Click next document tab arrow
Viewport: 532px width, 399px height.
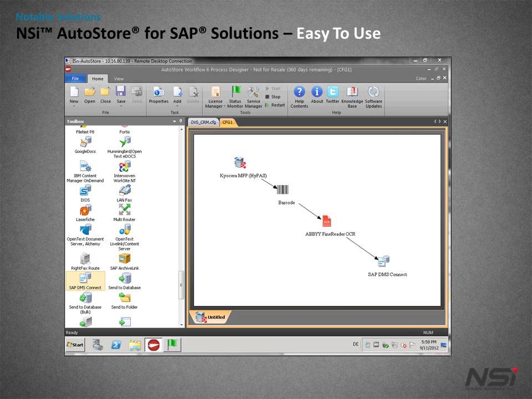click(440, 121)
